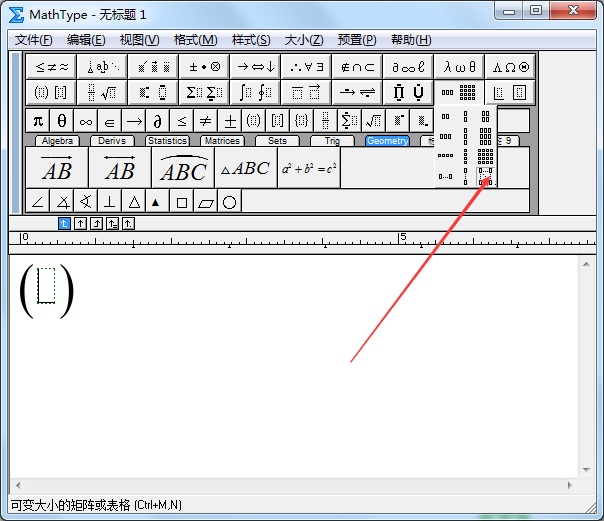604x521 pixels.
Task: Click the pi symbol button
Action: 38,121
